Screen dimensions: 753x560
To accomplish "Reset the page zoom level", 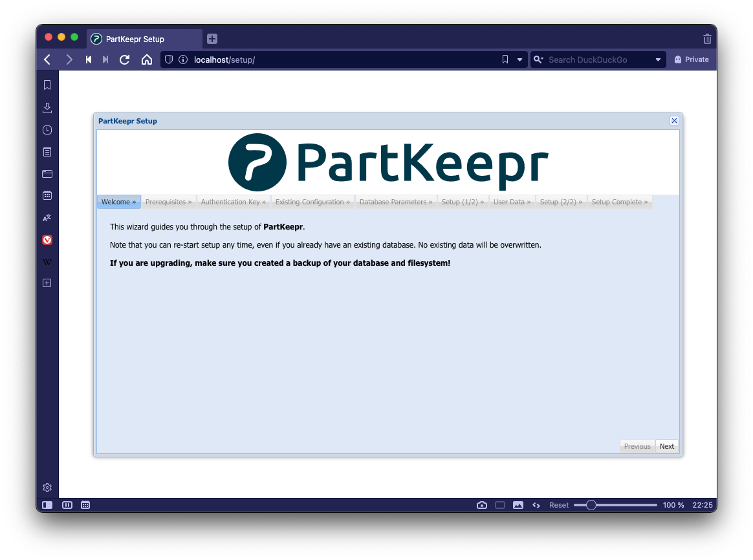I will [558, 505].
